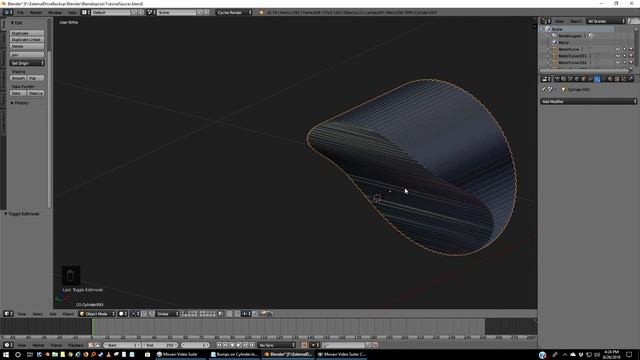Open the World properties tab
Image resolution: width=640 pixels, height=360 pixels.
point(577,79)
